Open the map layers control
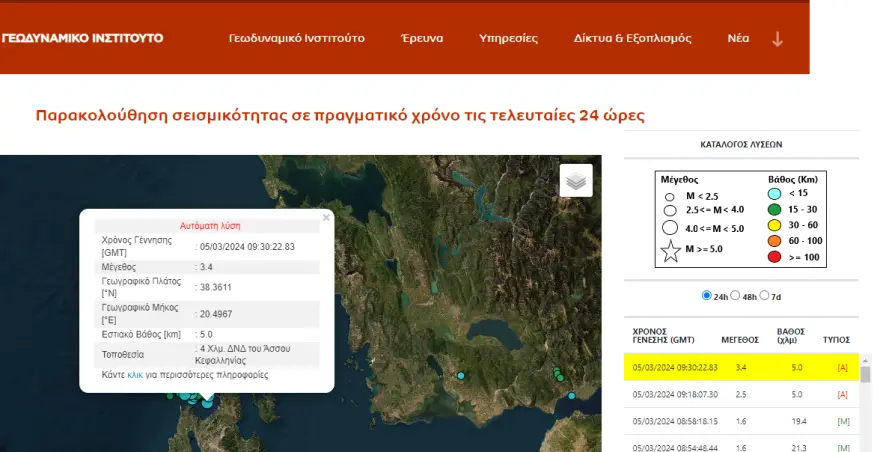Viewport: 880px width, 452px height. (576, 181)
